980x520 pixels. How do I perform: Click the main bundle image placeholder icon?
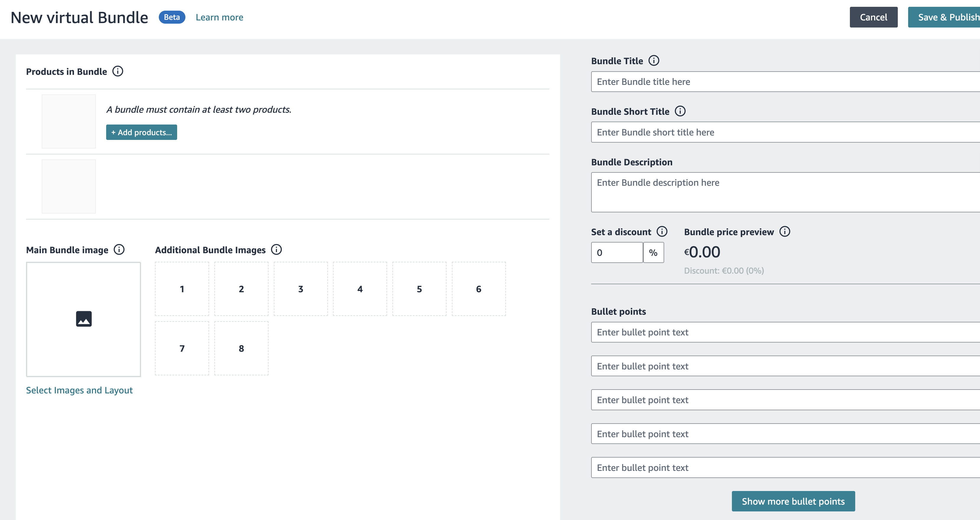coord(84,319)
